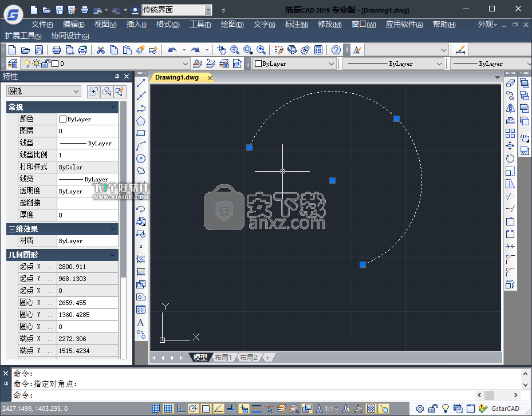The width and height of the screenshot is (532, 416).
Task: Select the Multiline Text tool
Action: tap(141, 322)
